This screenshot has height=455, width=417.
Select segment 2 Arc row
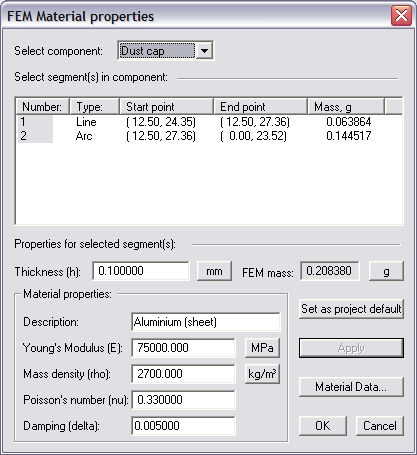[209, 136]
